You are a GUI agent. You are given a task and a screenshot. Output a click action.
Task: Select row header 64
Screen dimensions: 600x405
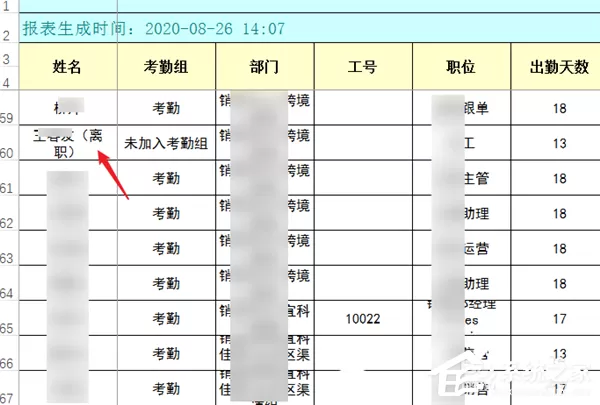coord(9,283)
